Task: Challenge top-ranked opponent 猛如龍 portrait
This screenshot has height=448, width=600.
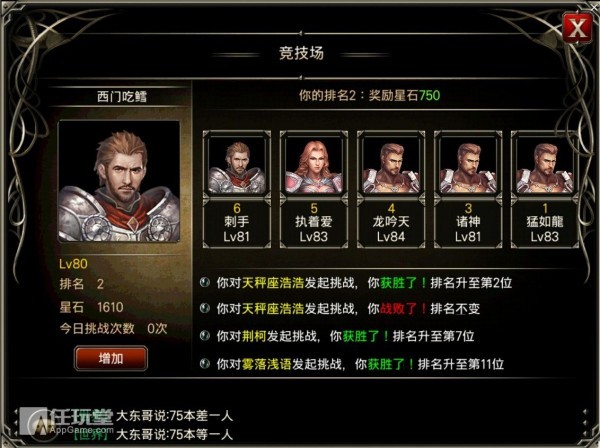Action: tap(545, 165)
